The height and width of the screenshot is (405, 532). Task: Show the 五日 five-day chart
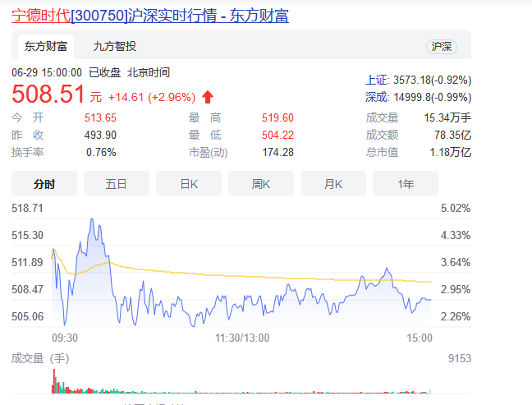[116, 183]
